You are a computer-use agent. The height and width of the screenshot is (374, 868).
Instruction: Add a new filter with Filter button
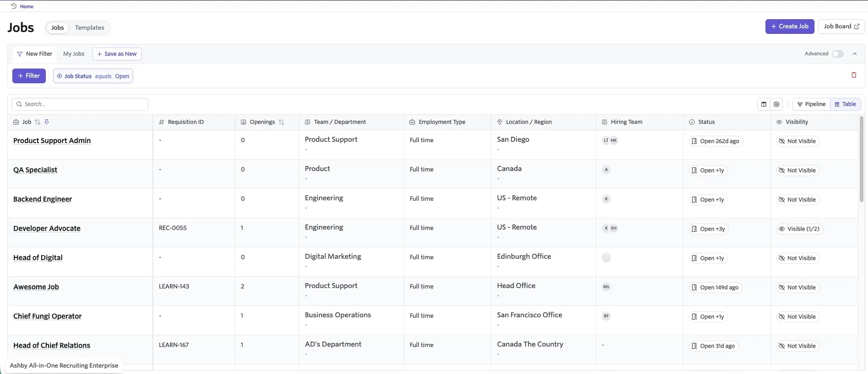(29, 76)
